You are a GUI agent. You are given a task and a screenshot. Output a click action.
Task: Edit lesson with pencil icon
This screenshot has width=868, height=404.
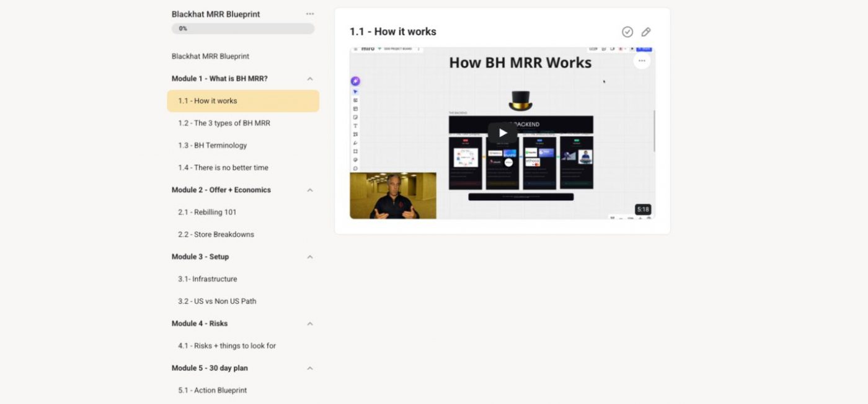646,32
